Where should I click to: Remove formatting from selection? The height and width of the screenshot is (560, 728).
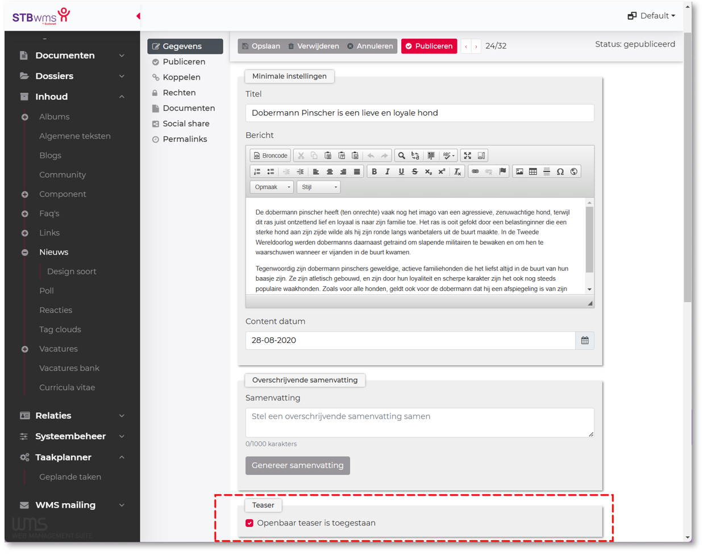(457, 172)
